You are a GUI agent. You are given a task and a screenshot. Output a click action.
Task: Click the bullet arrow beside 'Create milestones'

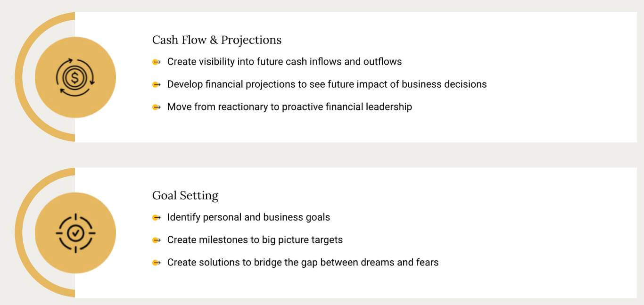[157, 240]
